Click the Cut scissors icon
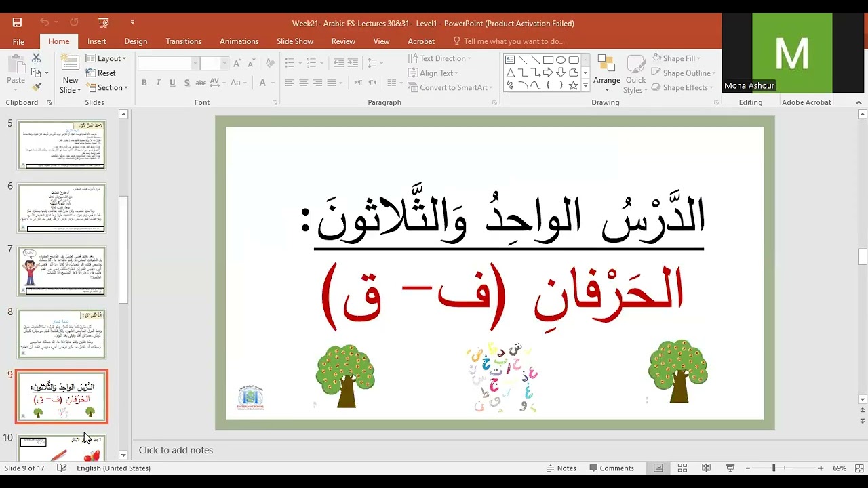The height and width of the screenshot is (488, 868). click(36, 58)
